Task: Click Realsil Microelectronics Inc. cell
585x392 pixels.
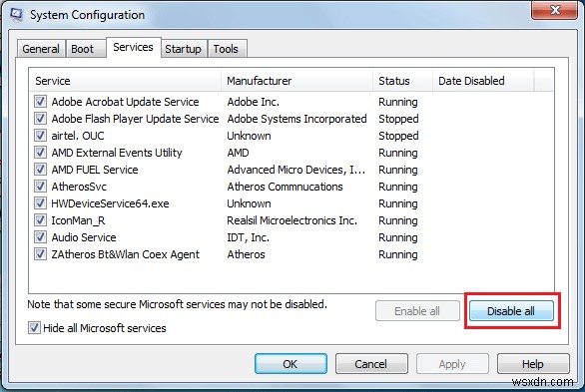Action: (292, 220)
